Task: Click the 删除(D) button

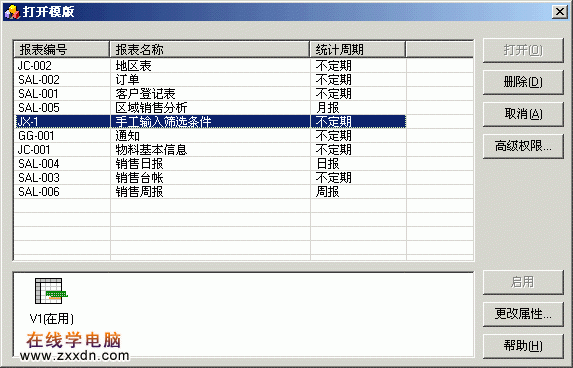Action: coord(523,82)
